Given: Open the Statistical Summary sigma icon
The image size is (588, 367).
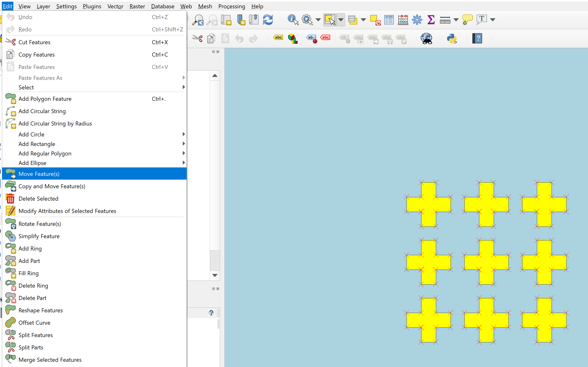Looking at the screenshot, I should tap(431, 20).
